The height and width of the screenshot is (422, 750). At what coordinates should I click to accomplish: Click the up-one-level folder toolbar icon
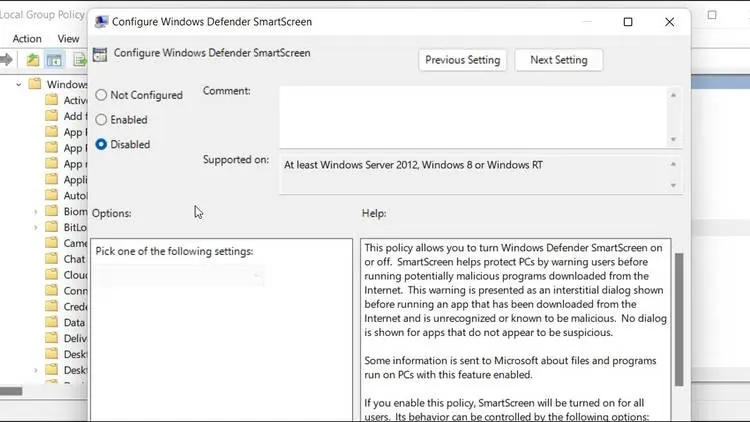(x=33, y=60)
